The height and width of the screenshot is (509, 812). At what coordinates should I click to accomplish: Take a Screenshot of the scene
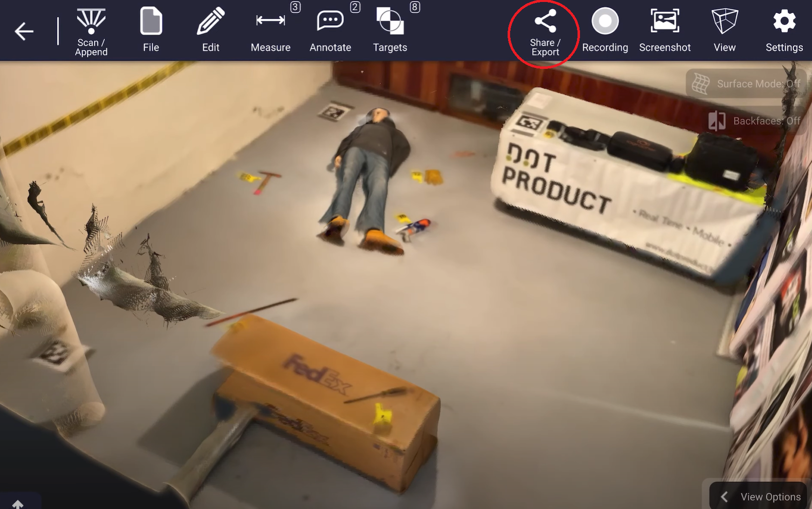point(665,31)
